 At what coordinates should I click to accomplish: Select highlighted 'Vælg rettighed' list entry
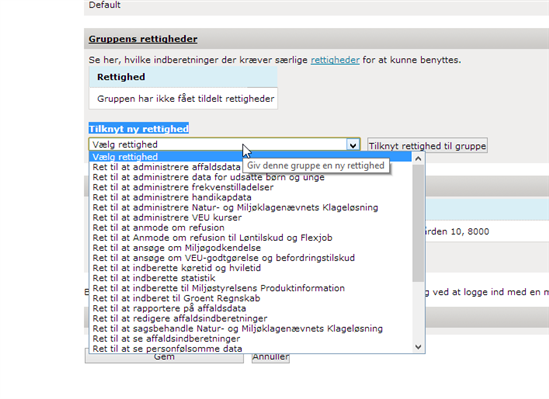click(x=251, y=157)
